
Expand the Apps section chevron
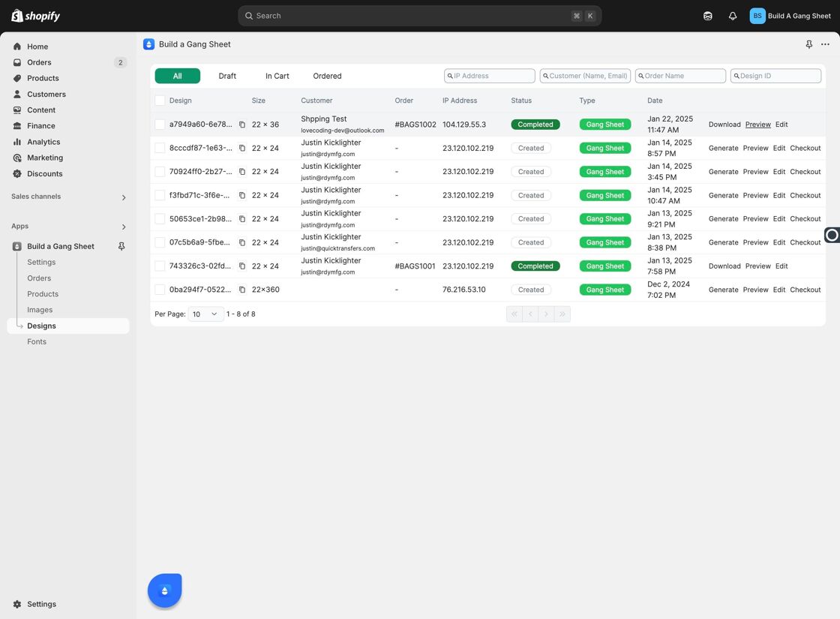(124, 227)
